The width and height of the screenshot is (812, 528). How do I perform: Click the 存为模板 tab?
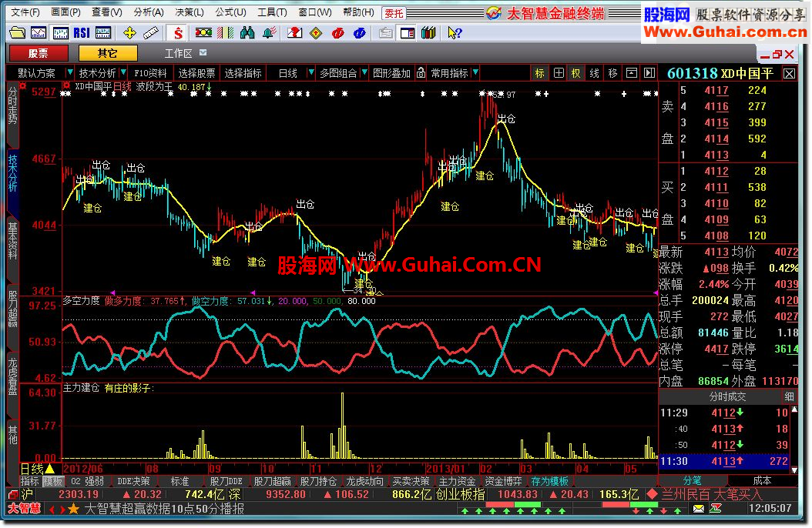point(550,482)
